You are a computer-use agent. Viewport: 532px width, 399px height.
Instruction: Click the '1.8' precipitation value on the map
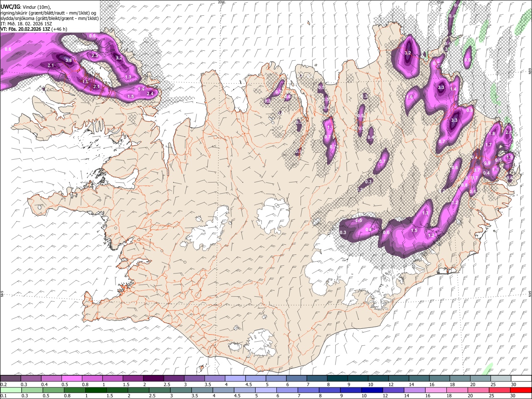[492, 134]
